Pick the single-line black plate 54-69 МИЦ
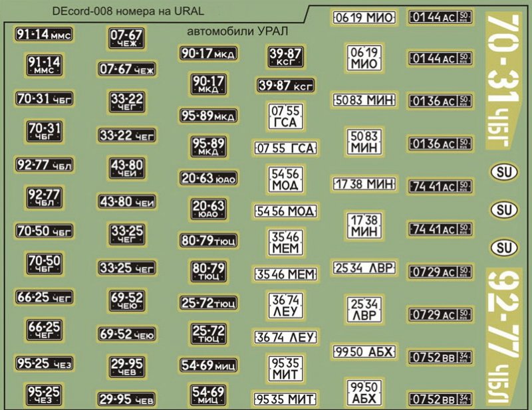The image size is (532, 410). 208,365
